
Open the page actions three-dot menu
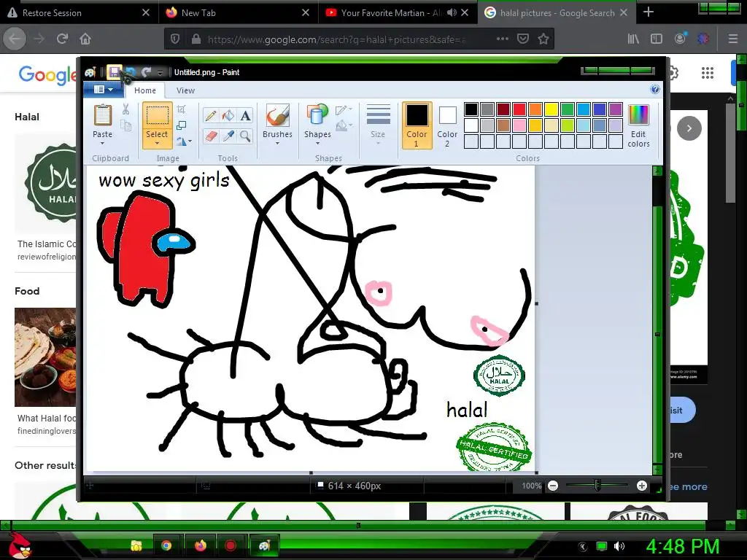point(502,39)
